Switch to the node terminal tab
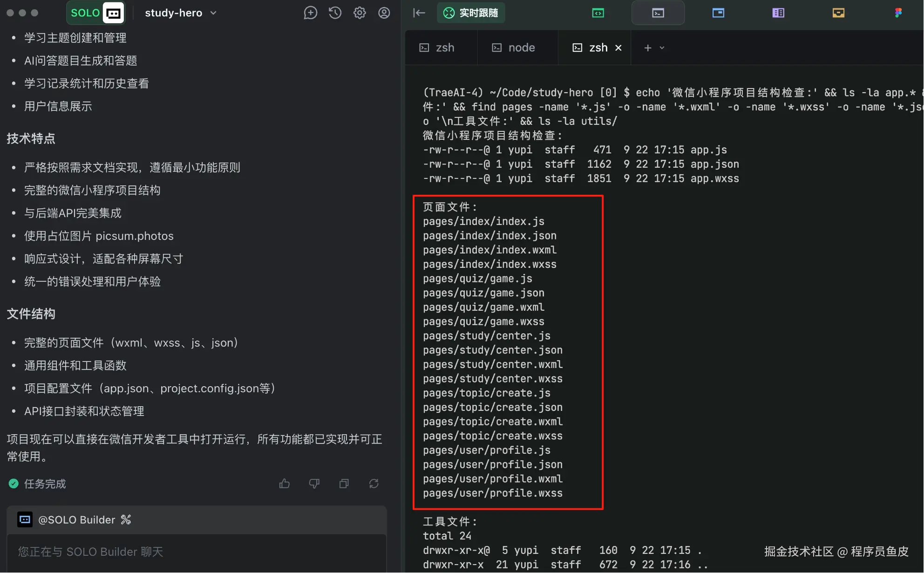 (x=514, y=48)
